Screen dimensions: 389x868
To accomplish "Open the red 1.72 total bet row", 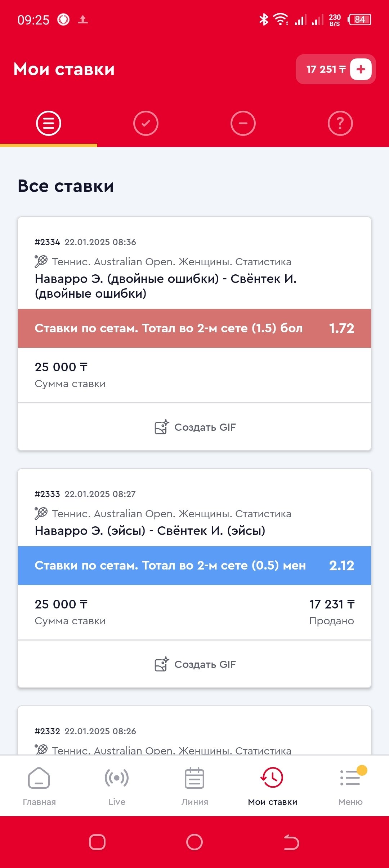I will click(x=194, y=328).
